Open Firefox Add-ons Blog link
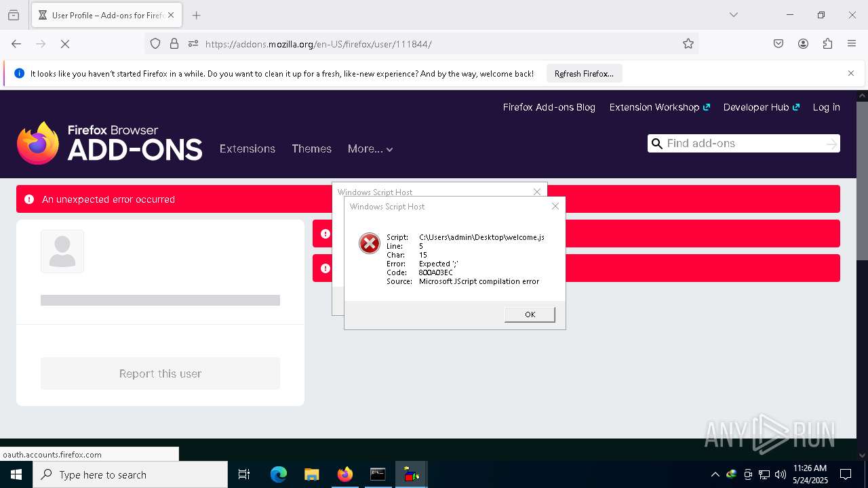Screen dimensions: 868x488 click(x=549, y=107)
